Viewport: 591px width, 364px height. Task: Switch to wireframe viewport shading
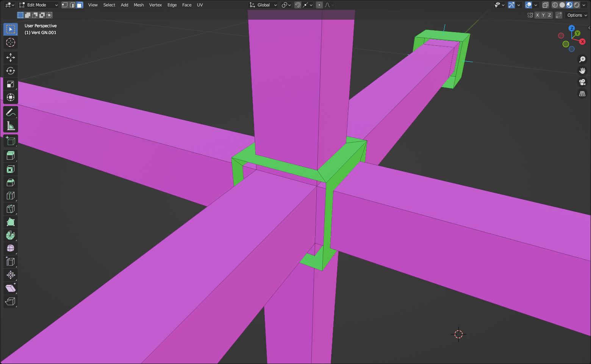click(x=555, y=5)
